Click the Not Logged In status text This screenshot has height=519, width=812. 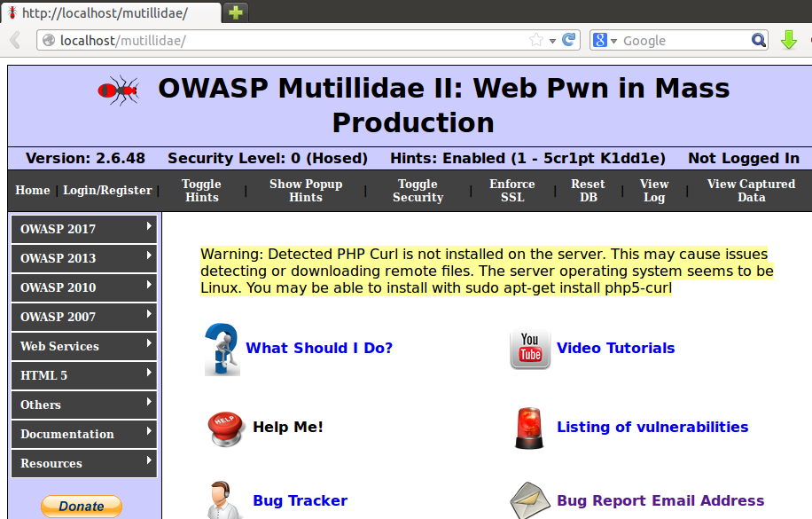coord(744,158)
